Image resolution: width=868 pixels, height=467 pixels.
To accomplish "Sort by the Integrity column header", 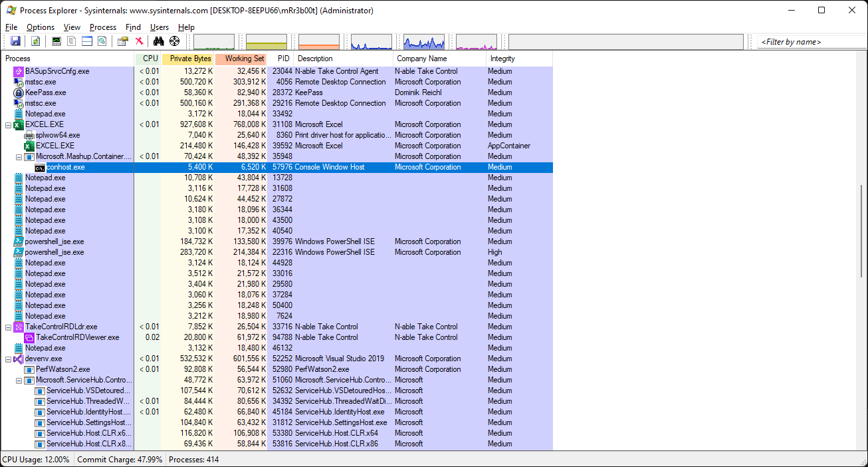I will pyautogui.click(x=520, y=59).
